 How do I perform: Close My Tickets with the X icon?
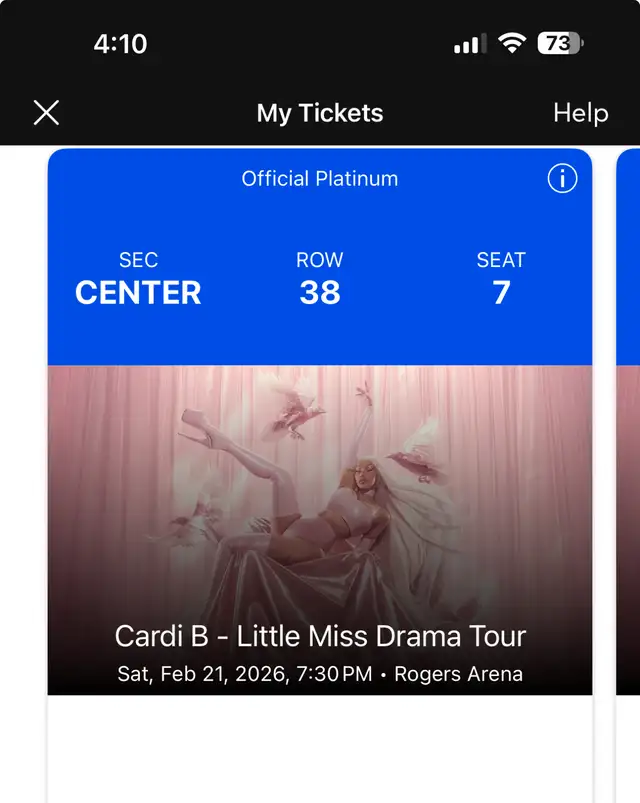point(46,113)
